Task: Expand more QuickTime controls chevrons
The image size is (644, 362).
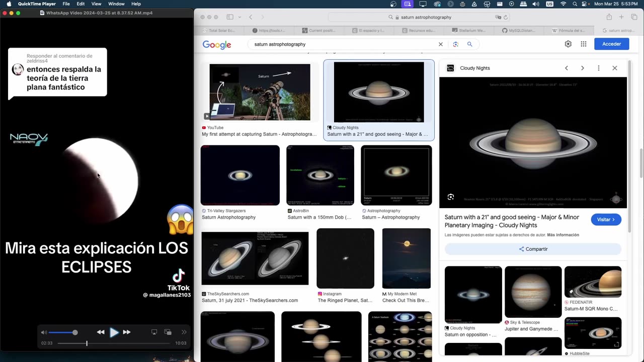Action: [x=184, y=332]
